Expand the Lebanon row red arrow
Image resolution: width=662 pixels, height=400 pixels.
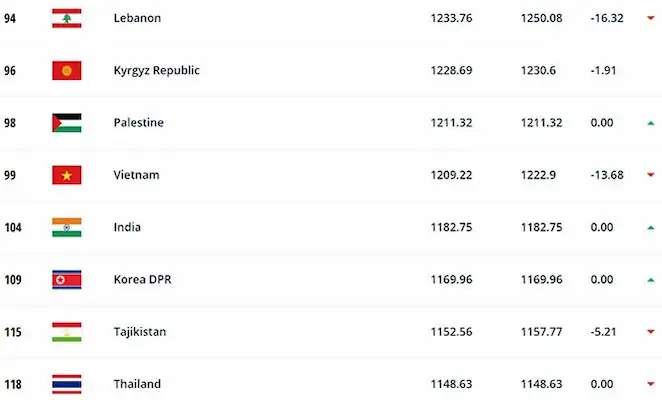coord(651,18)
